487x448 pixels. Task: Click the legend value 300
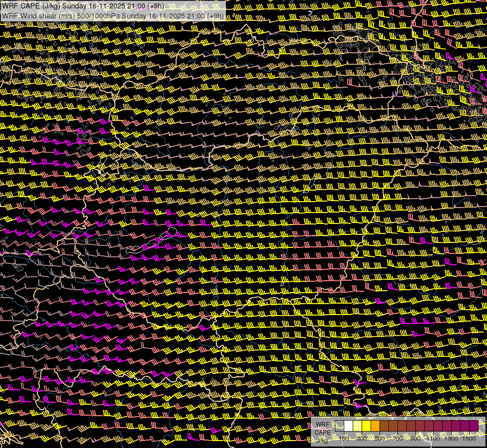pos(362,439)
